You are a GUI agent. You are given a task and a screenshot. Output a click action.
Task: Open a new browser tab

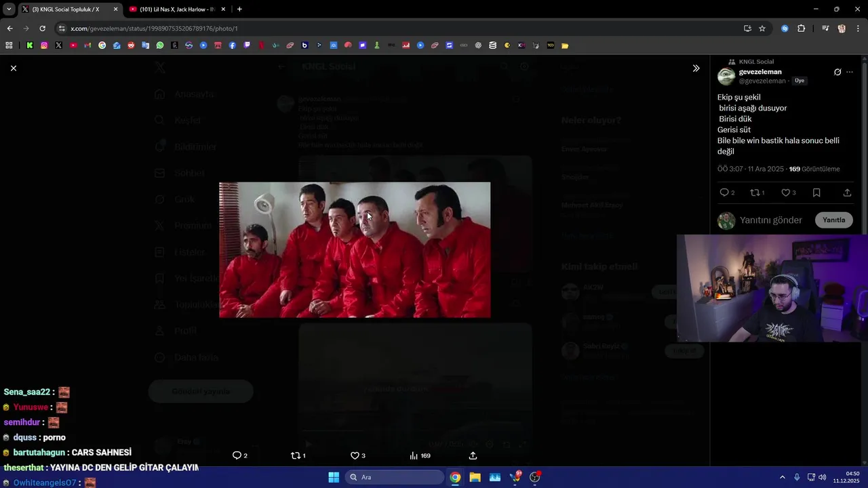click(239, 9)
